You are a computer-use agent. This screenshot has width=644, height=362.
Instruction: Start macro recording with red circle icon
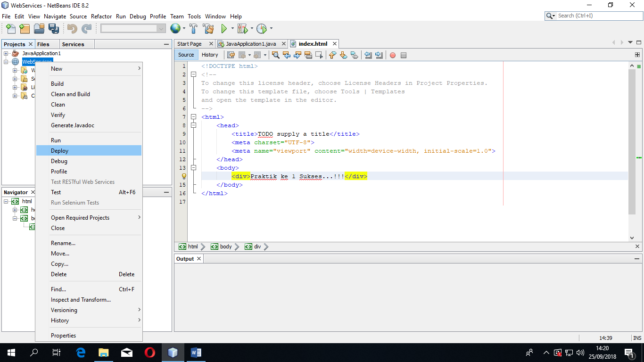pos(392,55)
